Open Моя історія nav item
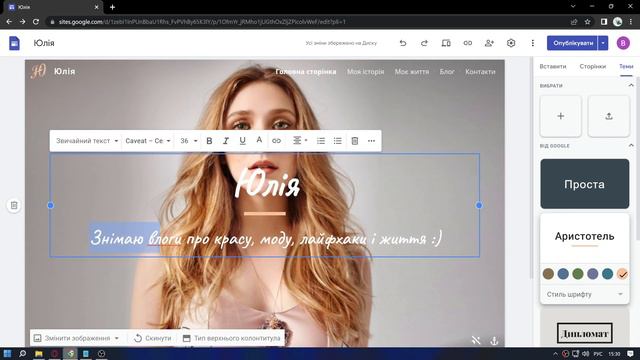Image resolution: width=640 pixels, height=360 pixels. tap(365, 71)
